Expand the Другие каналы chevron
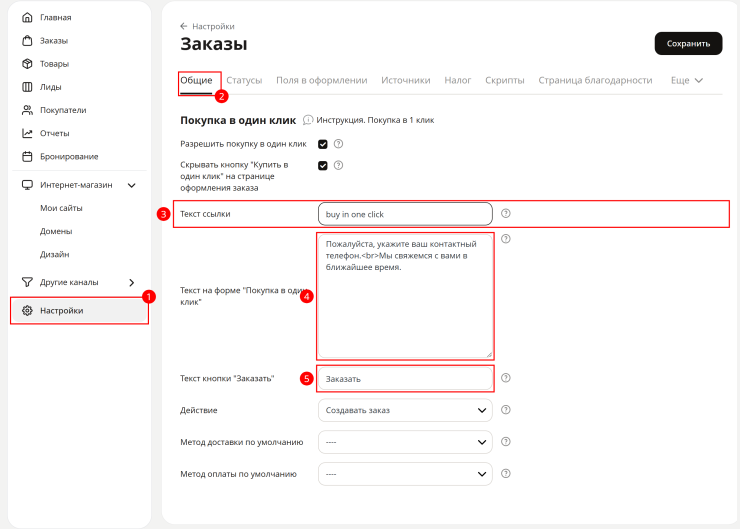This screenshot has height=529, width=740. [x=132, y=283]
